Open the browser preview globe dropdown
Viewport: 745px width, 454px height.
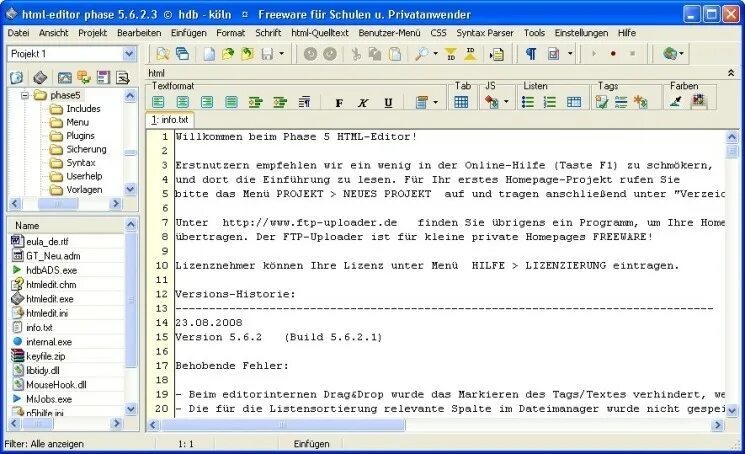pyautogui.click(x=682, y=54)
